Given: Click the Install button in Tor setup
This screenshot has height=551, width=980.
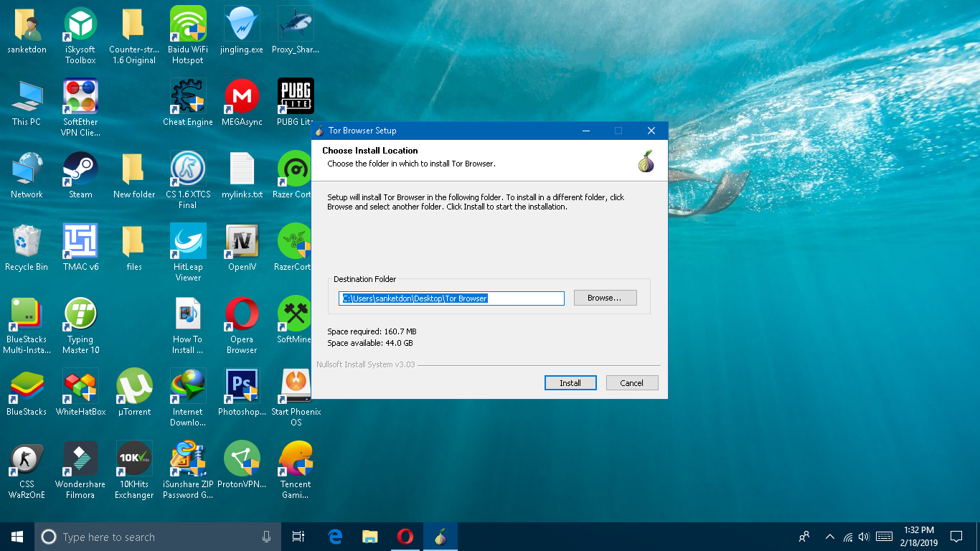Looking at the screenshot, I should (x=570, y=382).
